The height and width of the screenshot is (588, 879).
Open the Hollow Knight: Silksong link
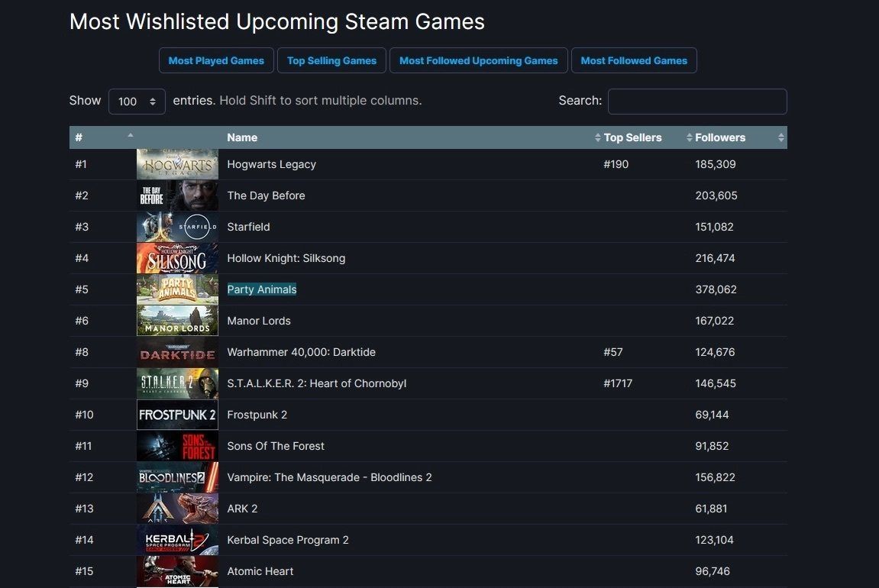pos(286,258)
